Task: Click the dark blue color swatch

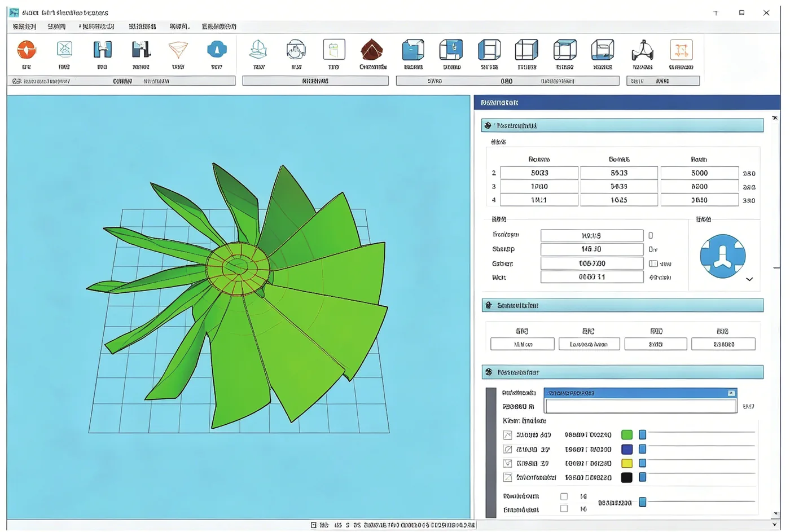Action: 626,449
